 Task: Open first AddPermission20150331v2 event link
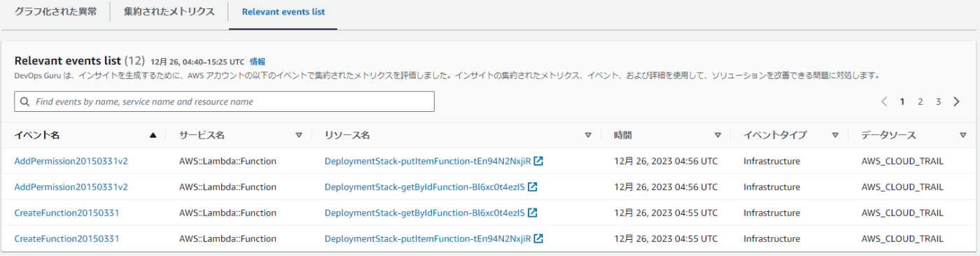coord(71,161)
